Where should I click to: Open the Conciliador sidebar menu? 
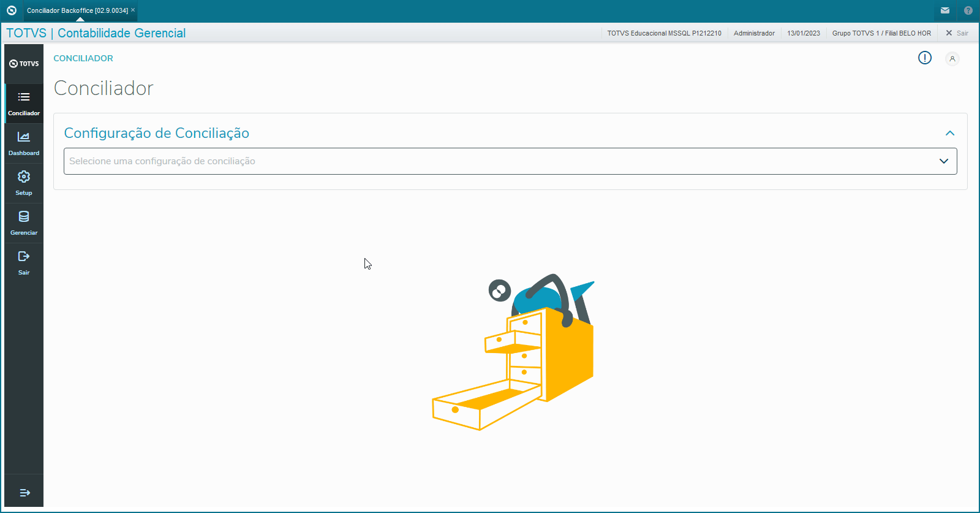pyautogui.click(x=24, y=104)
